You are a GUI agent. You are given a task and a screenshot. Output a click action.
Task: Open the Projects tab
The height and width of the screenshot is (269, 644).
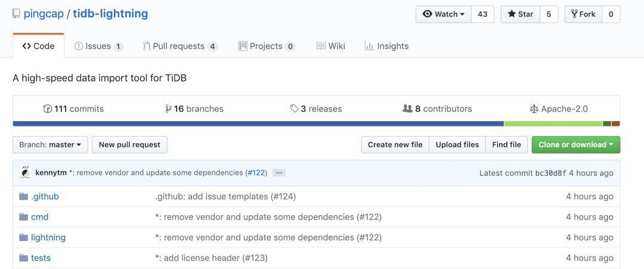pos(267,46)
